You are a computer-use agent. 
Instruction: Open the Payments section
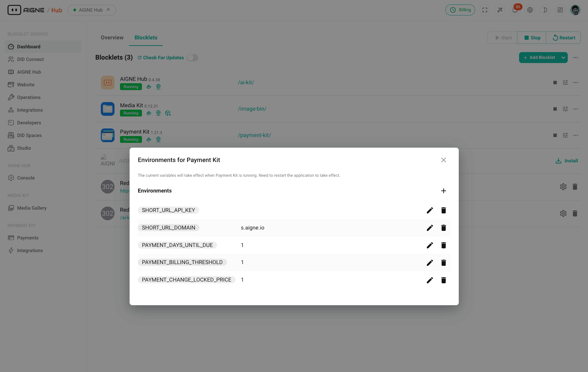coord(27,237)
